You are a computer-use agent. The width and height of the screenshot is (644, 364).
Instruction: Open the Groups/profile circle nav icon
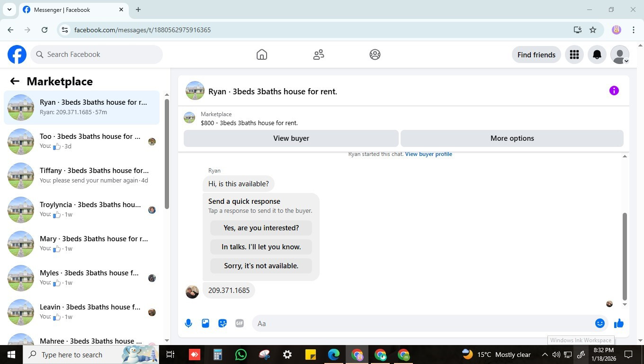point(375,55)
